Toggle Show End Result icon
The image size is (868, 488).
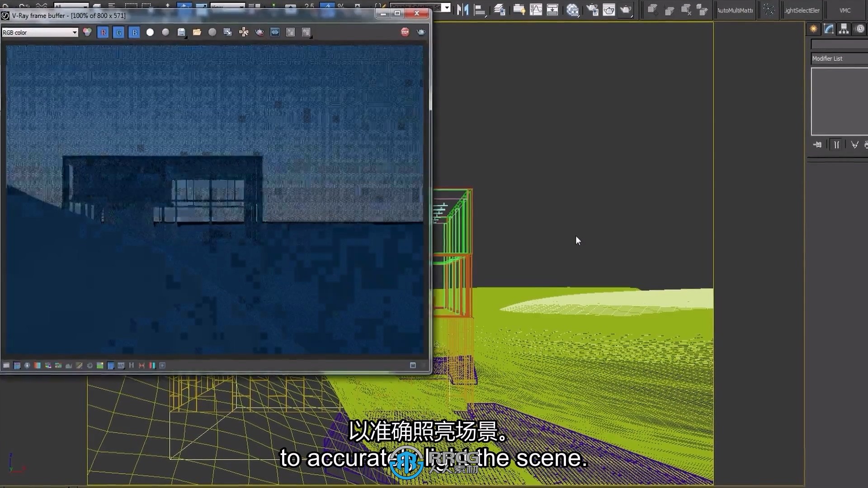point(836,145)
